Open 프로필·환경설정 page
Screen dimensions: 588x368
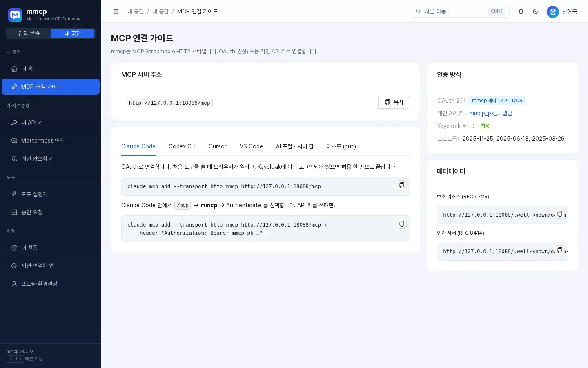pyautogui.click(x=51, y=284)
